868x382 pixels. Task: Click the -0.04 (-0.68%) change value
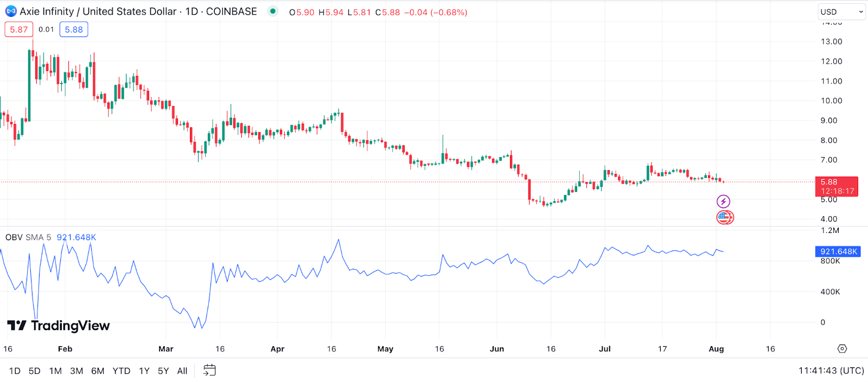pos(436,12)
